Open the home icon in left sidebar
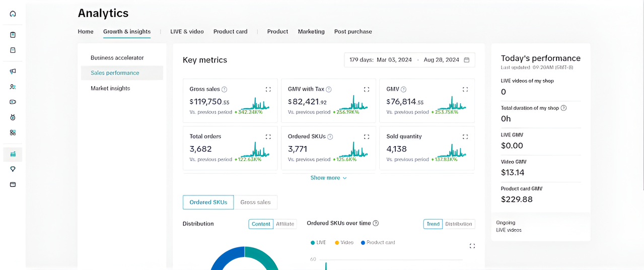 [13, 14]
